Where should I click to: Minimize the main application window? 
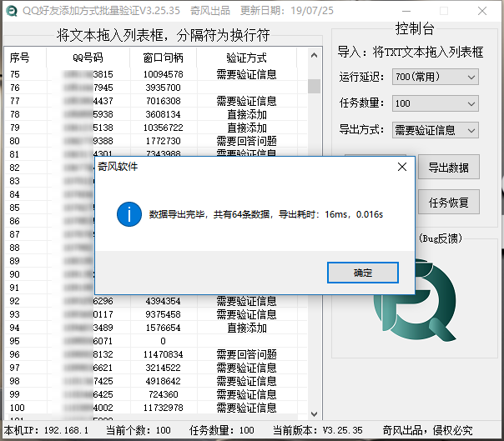[406, 11]
